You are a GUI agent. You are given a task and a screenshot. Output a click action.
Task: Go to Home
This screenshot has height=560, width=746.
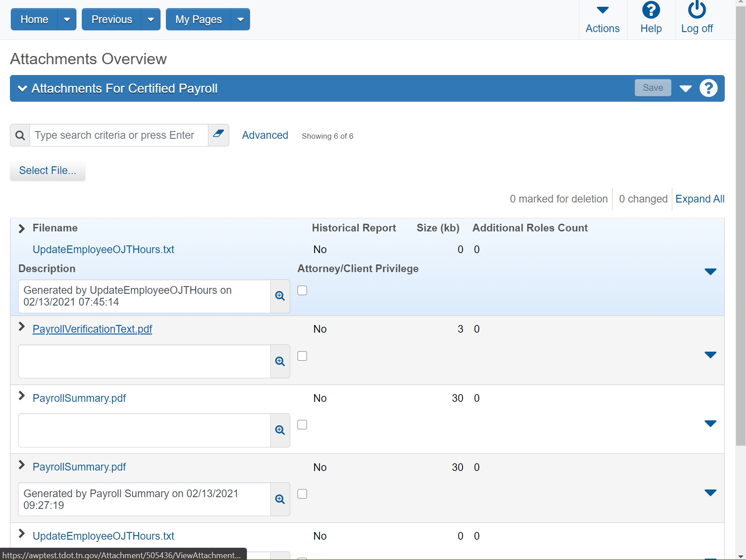pos(34,19)
